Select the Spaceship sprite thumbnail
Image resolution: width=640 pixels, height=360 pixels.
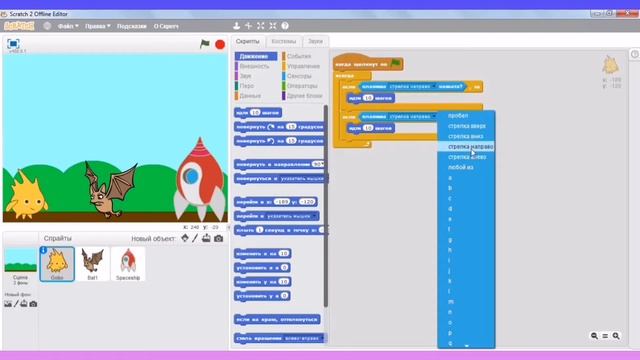point(128,264)
